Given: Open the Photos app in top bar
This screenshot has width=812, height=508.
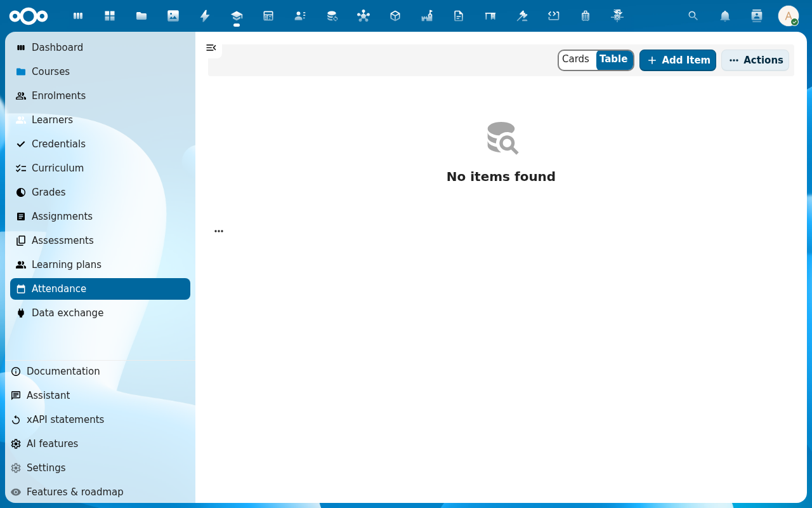Looking at the screenshot, I should coord(173,16).
